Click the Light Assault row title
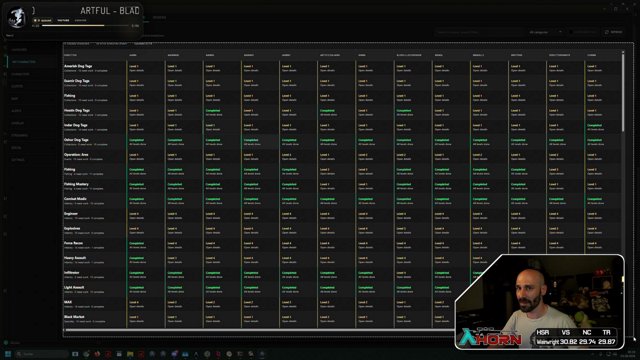Image resolution: width=640 pixels, height=360 pixels. coord(74,287)
